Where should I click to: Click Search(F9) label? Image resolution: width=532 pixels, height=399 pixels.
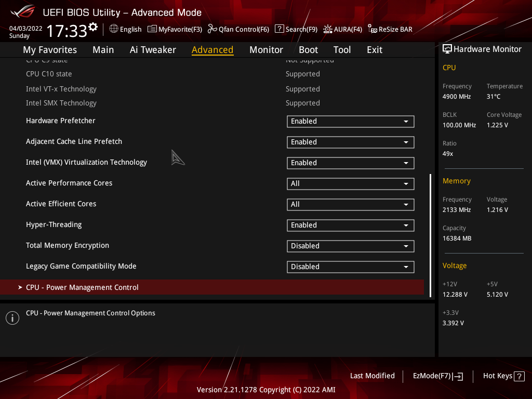301,30
